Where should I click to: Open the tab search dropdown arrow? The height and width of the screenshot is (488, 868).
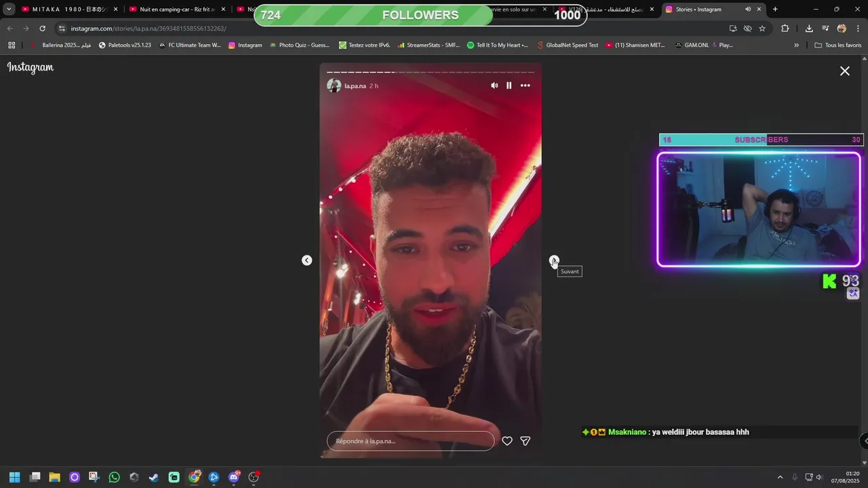9,9
